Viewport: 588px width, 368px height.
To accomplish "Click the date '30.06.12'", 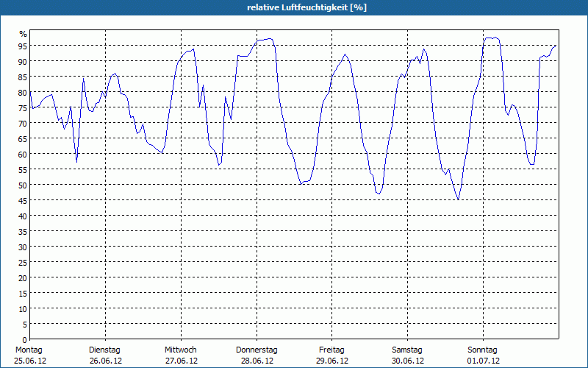I will coord(408,361).
